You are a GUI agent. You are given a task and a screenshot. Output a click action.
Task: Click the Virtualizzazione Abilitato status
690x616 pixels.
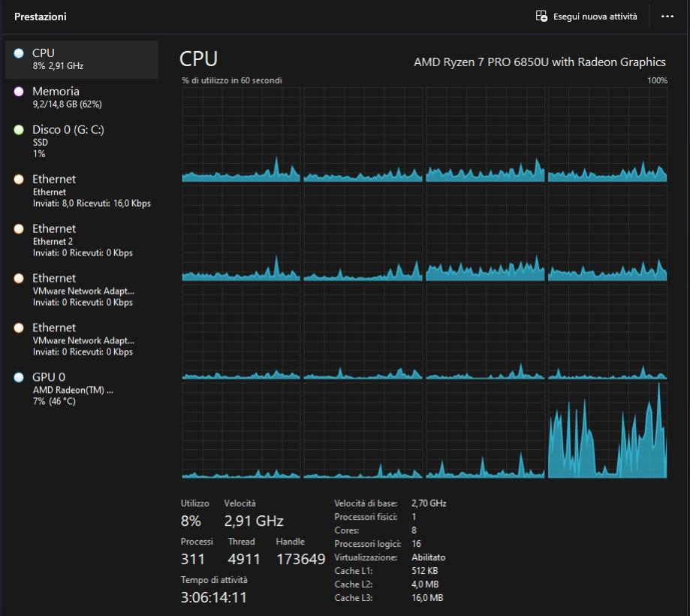[x=428, y=557]
